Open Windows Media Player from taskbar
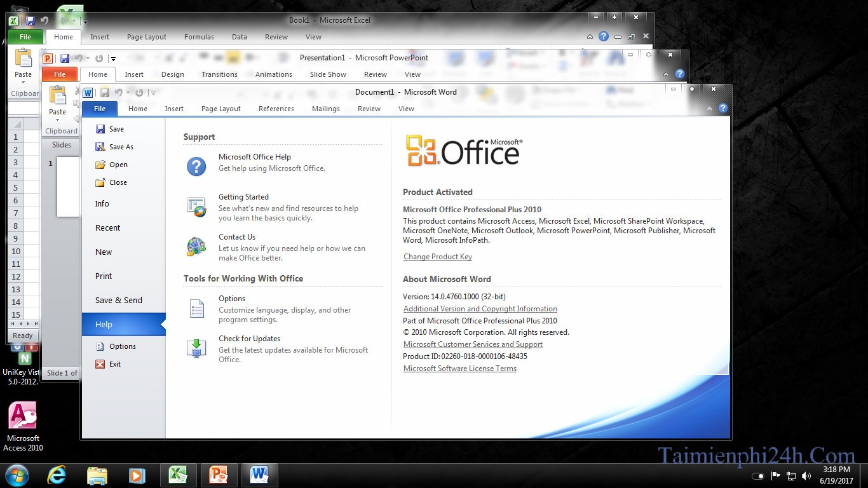The width and height of the screenshot is (868, 488). click(137, 475)
